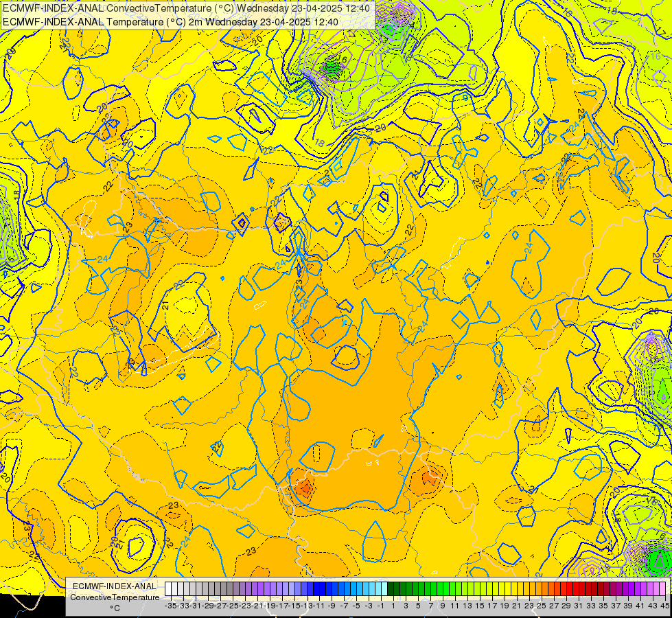Click the legend text ConvectiveTemperature
The image size is (672, 618).
(115, 597)
